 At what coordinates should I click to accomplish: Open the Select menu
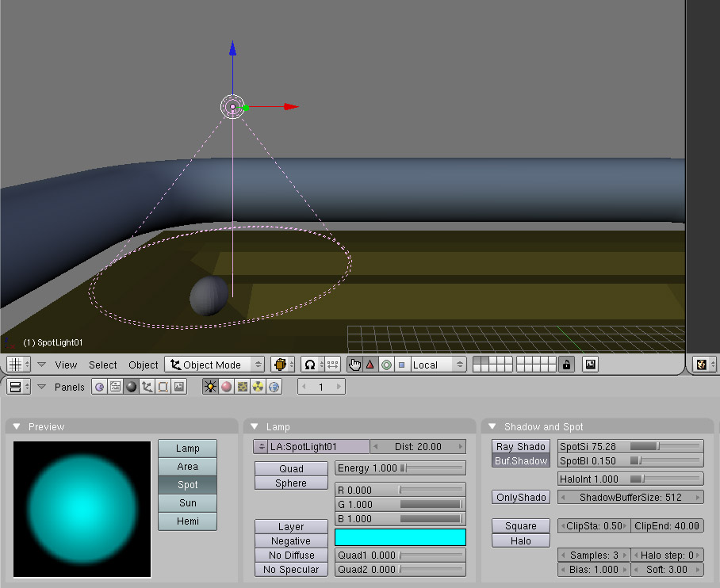[x=103, y=365]
